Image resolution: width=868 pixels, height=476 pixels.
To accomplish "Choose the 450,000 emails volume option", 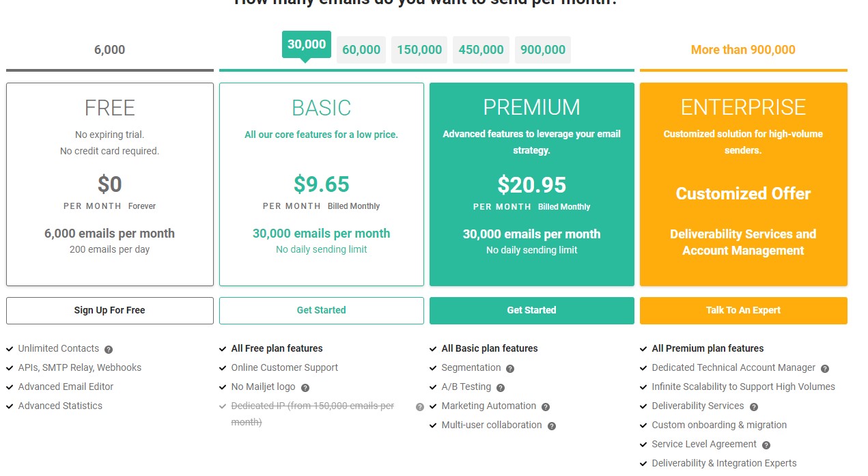I will [x=481, y=50].
